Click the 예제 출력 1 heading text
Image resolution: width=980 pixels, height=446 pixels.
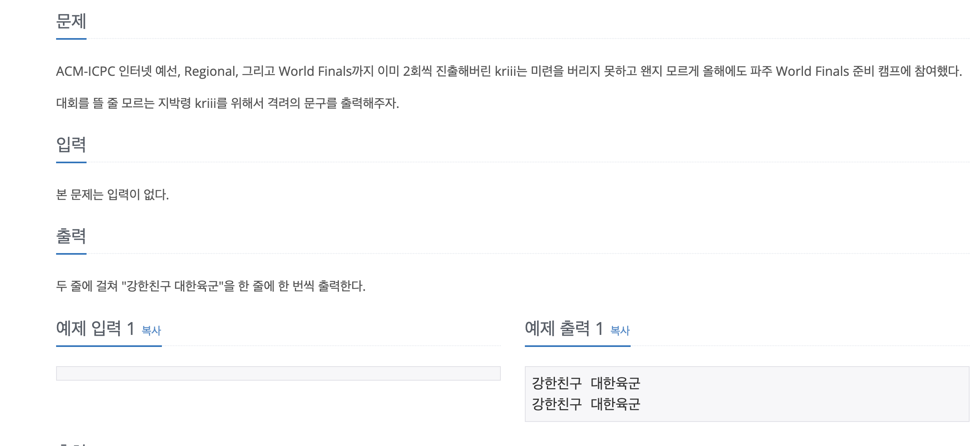[x=564, y=328]
